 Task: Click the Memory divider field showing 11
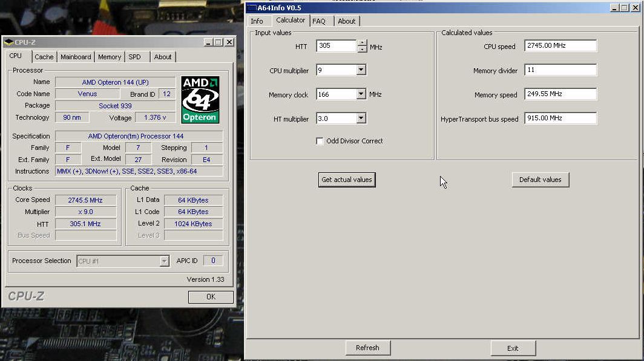560,70
